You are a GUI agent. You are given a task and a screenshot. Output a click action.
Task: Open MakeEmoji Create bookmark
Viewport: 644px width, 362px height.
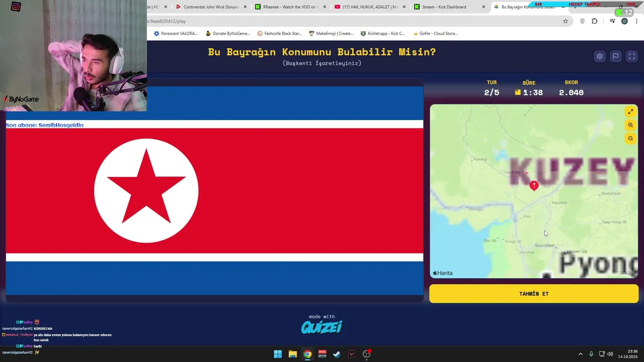click(331, 34)
